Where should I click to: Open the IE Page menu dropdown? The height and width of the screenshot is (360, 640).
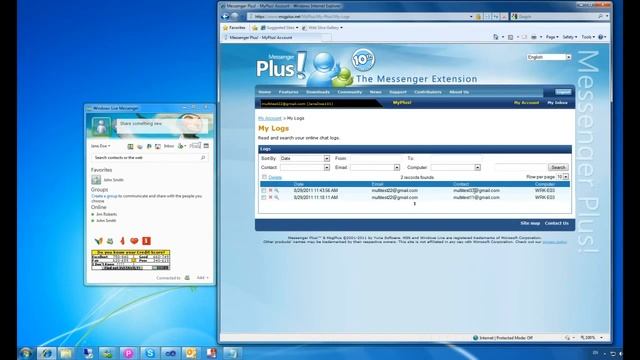[552, 37]
